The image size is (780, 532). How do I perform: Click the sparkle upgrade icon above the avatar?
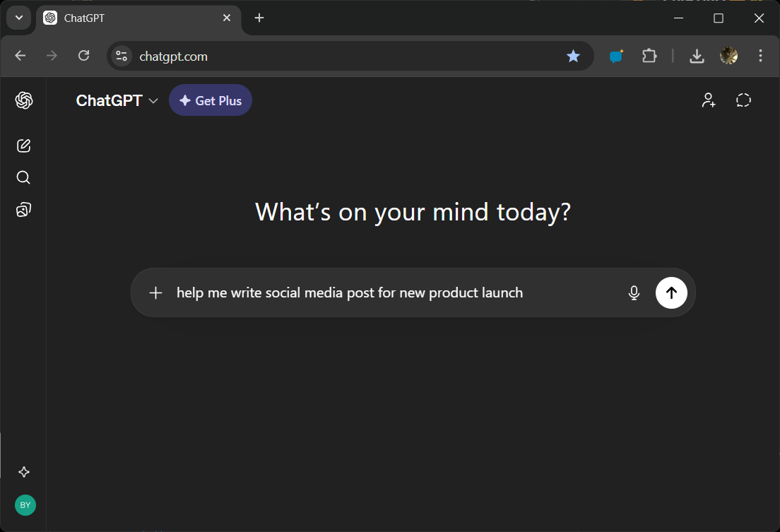(x=23, y=472)
